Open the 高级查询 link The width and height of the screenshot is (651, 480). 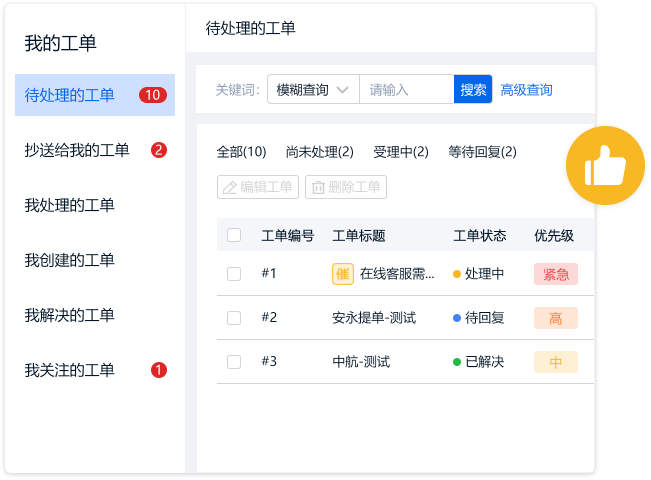point(526,90)
